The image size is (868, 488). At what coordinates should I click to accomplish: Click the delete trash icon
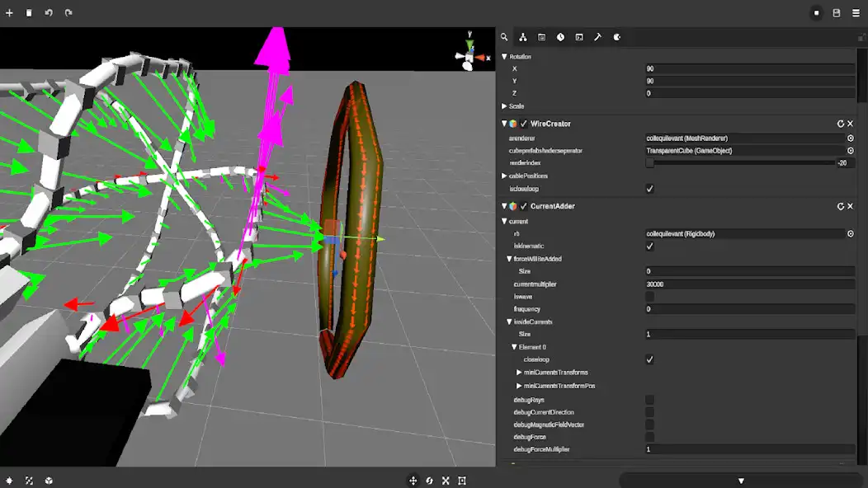point(29,13)
